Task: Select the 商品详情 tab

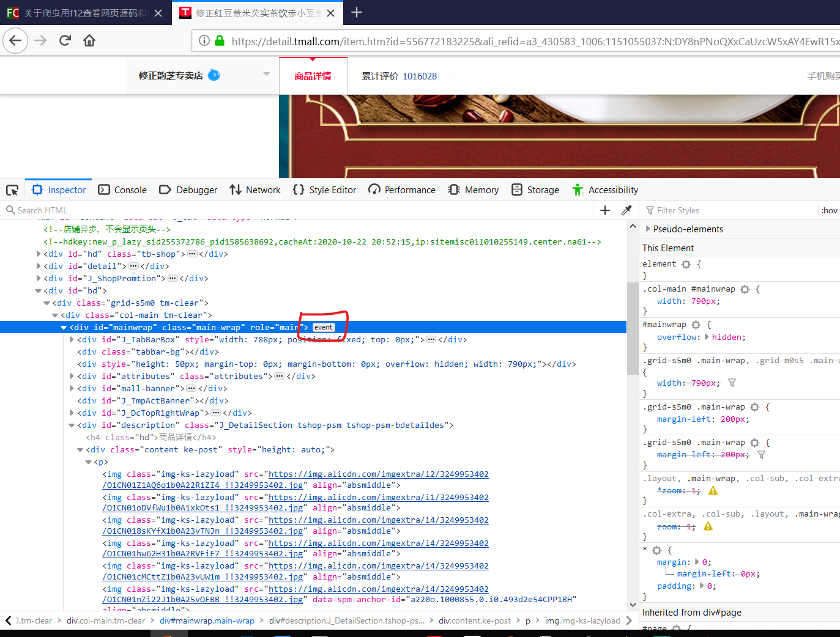Action: tap(313, 76)
